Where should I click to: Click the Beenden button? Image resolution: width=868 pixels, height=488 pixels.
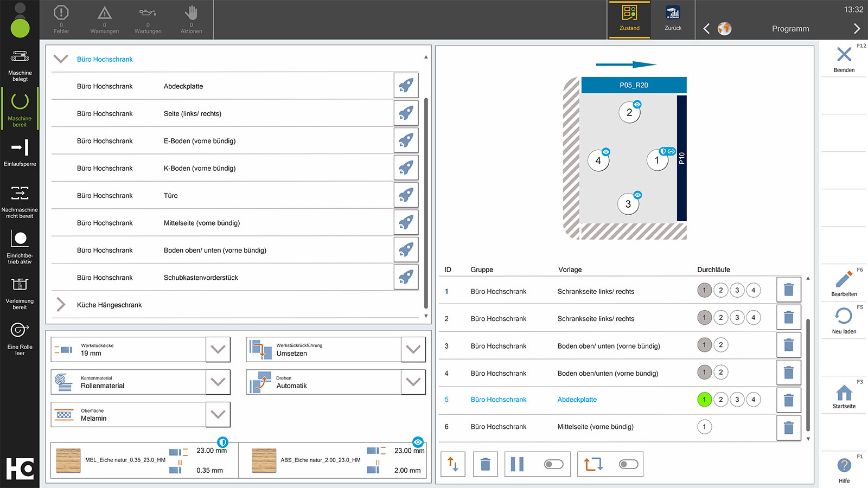[844, 57]
